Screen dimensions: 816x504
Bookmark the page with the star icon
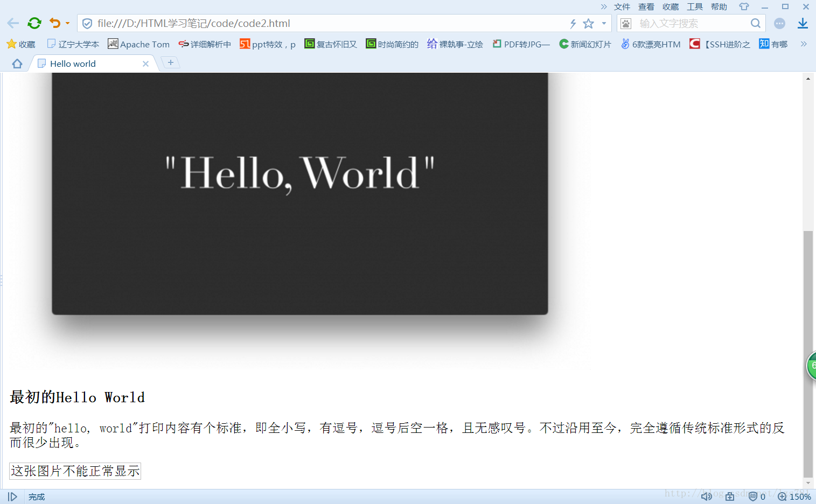pyautogui.click(x=588, y=24)
